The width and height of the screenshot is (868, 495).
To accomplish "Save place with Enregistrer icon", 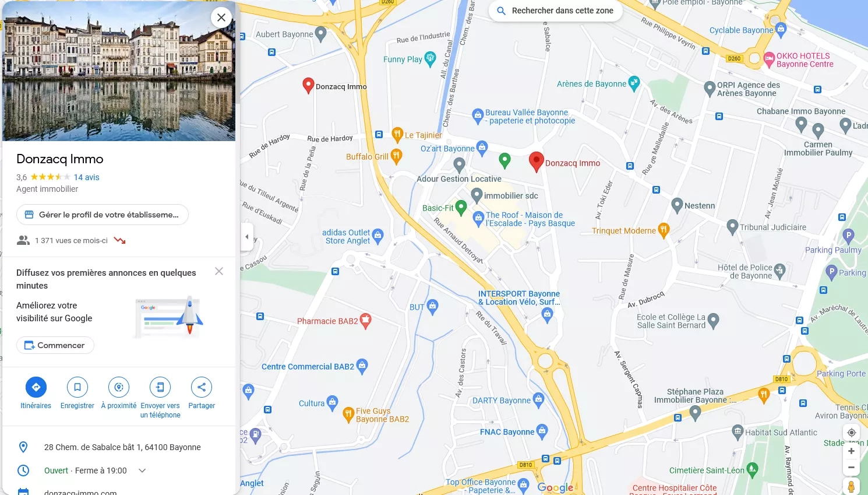I will 77,387.
